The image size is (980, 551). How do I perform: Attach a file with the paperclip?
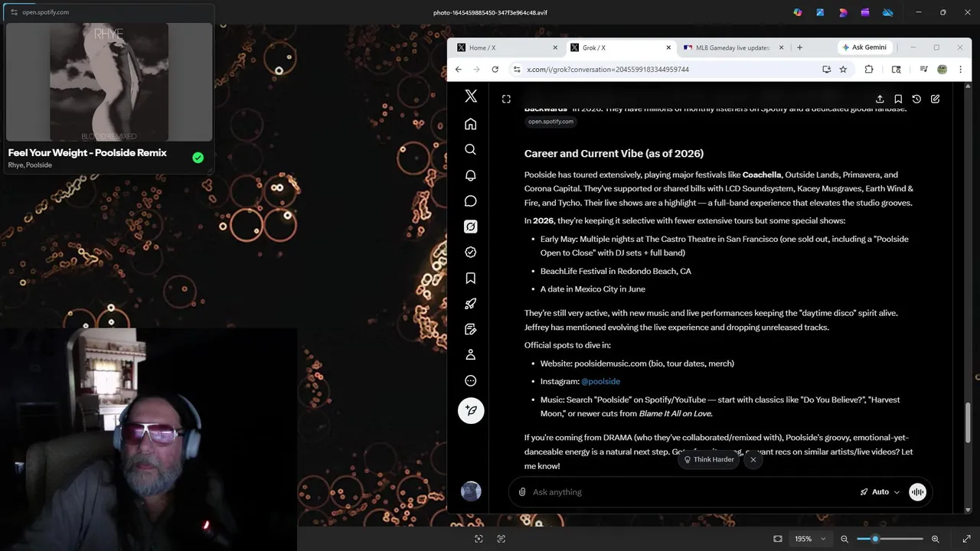coord(522,492)
